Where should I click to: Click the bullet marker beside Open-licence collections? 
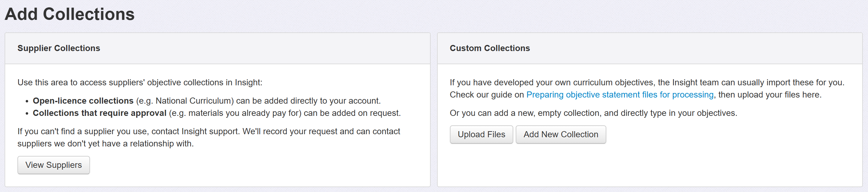point(27,102)
